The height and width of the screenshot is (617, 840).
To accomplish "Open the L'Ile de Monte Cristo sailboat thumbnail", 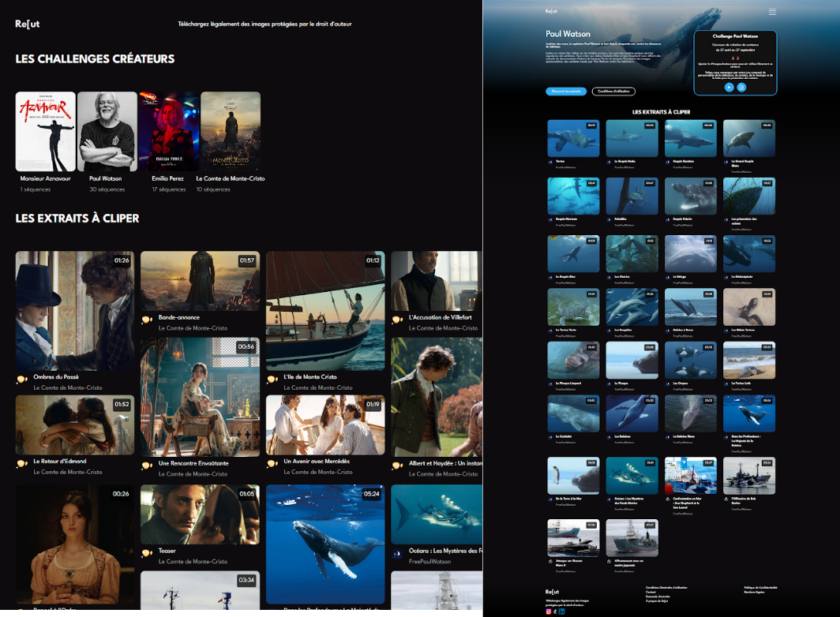I will 325,311.
